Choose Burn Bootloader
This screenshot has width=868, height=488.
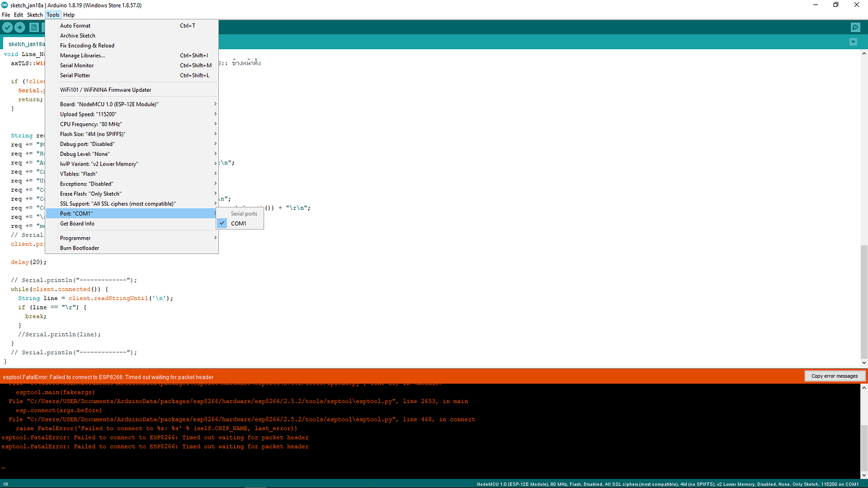(78, 248)
